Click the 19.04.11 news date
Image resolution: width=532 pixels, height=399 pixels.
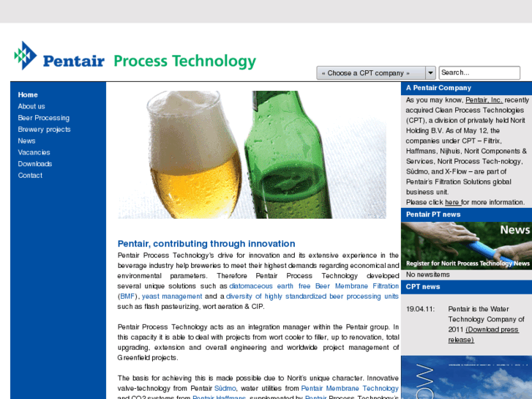420,309
